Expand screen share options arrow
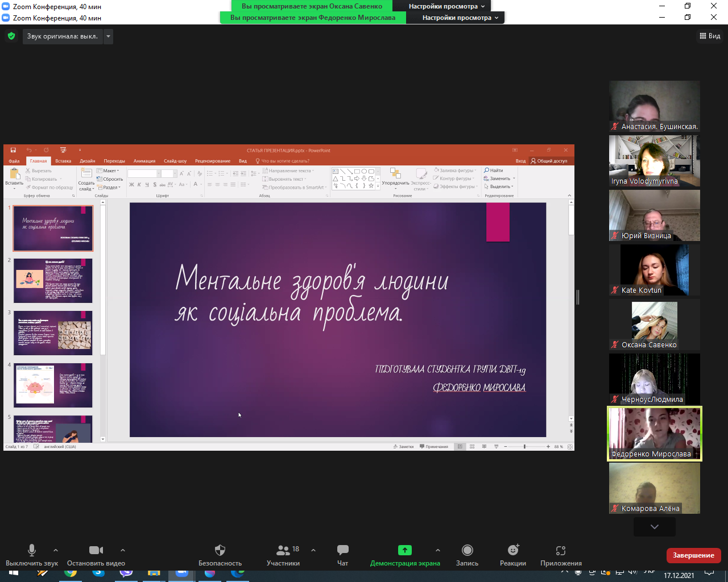Image resolution: width=728 pixels, height=582 pixels. (437, 550)
